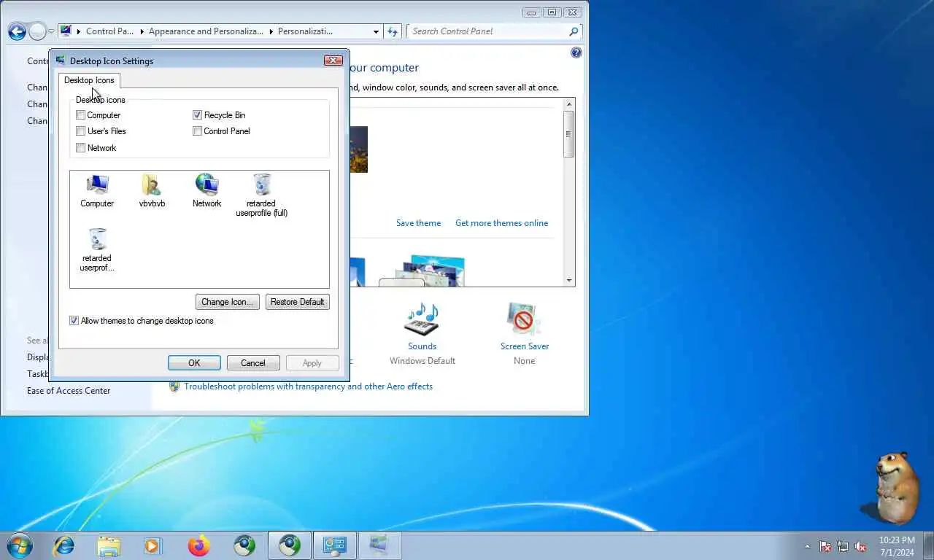
Task: Open Sounds settings via the music notes icon
Action: [422, 319]
